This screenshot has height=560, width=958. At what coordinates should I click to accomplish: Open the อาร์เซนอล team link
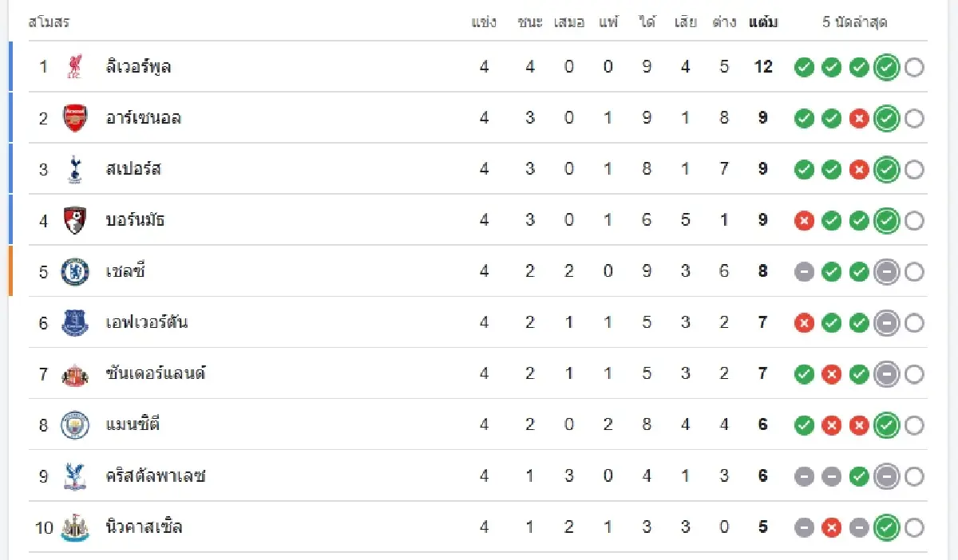144,118
